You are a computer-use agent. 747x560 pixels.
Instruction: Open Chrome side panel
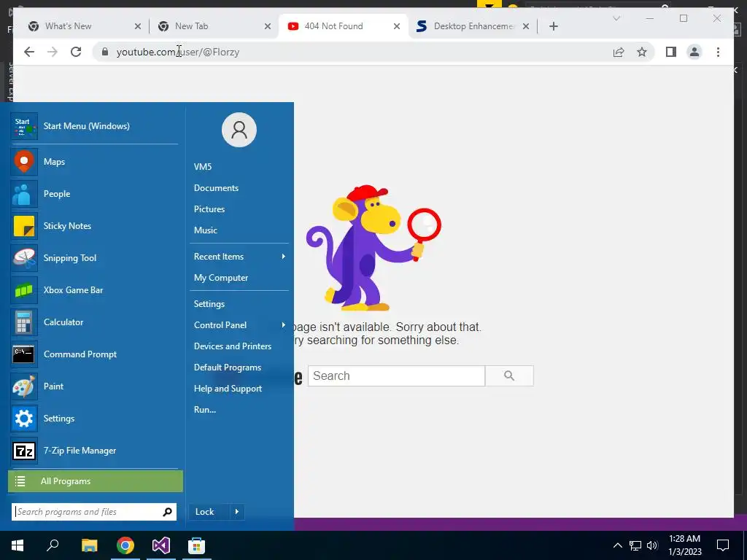point(671,52)
